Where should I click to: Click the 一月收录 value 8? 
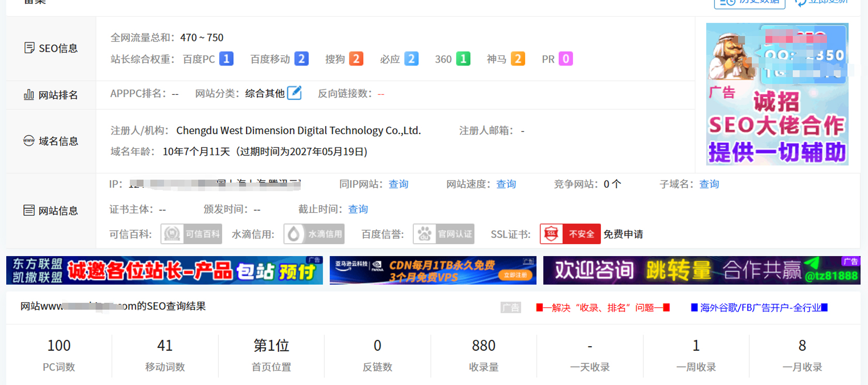coord(802,346)
